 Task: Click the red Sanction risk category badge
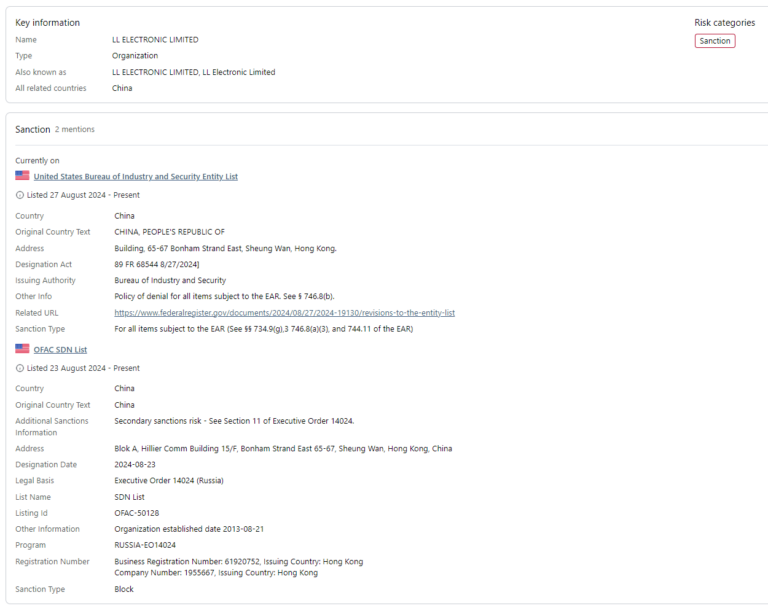[x=714, y=41]
